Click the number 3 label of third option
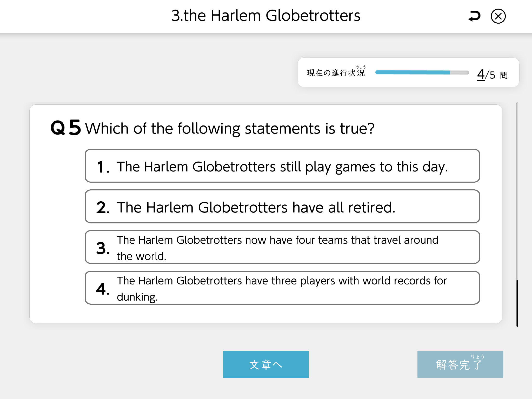Screen dimensions: 532x399 point(103,248)
